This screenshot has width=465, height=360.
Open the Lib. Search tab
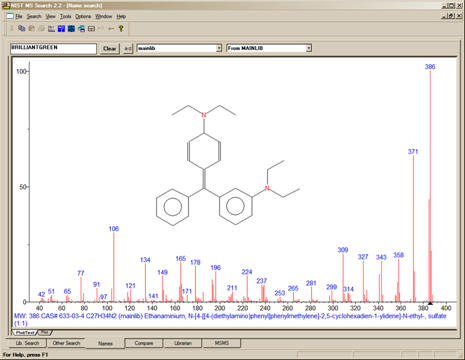coord(27,343)
